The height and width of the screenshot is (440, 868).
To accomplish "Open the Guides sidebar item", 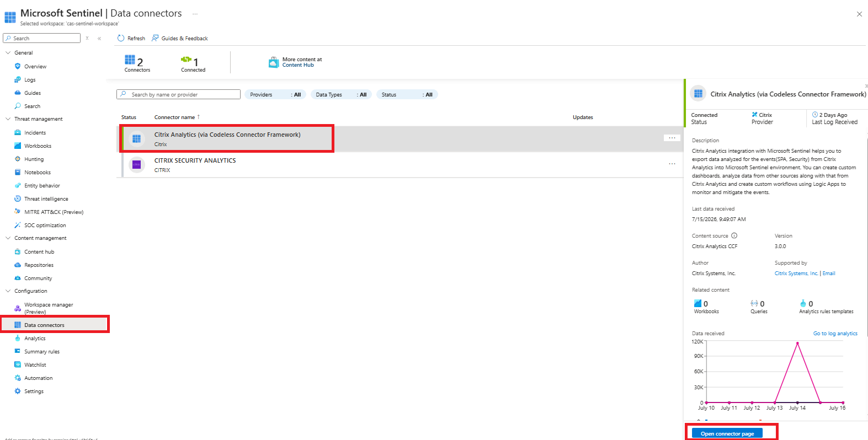I will [32, 93].
